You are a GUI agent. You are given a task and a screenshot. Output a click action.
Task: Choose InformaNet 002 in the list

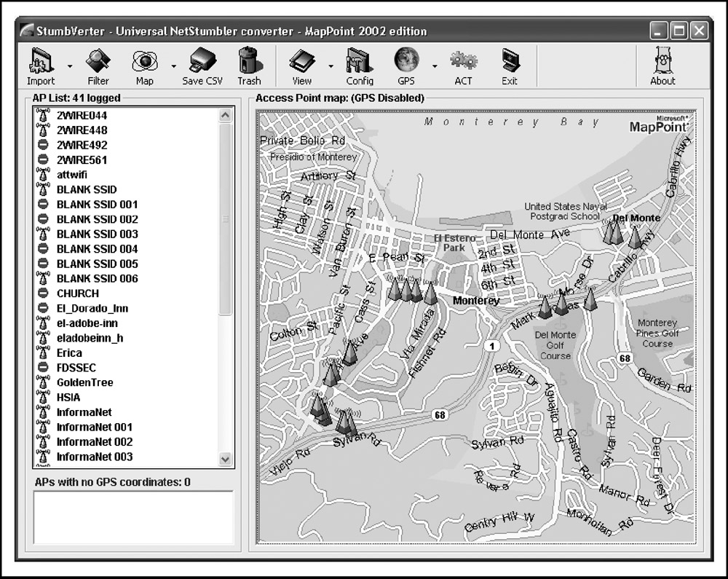[94, 442]
